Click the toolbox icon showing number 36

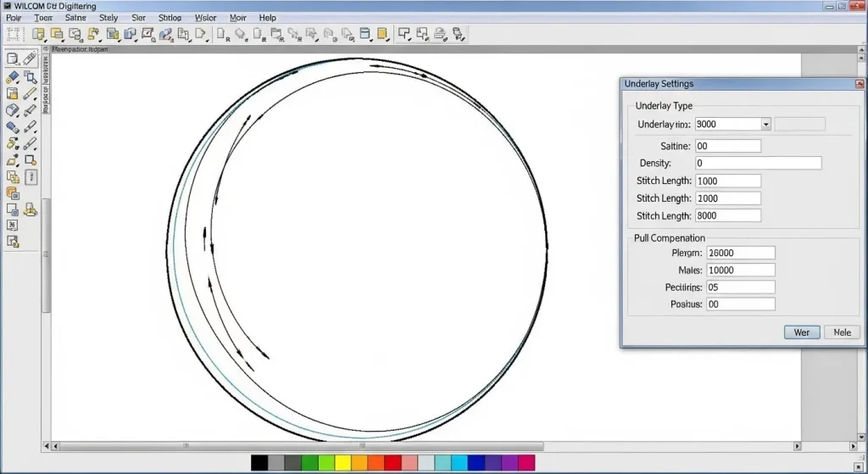pos(13,226)
